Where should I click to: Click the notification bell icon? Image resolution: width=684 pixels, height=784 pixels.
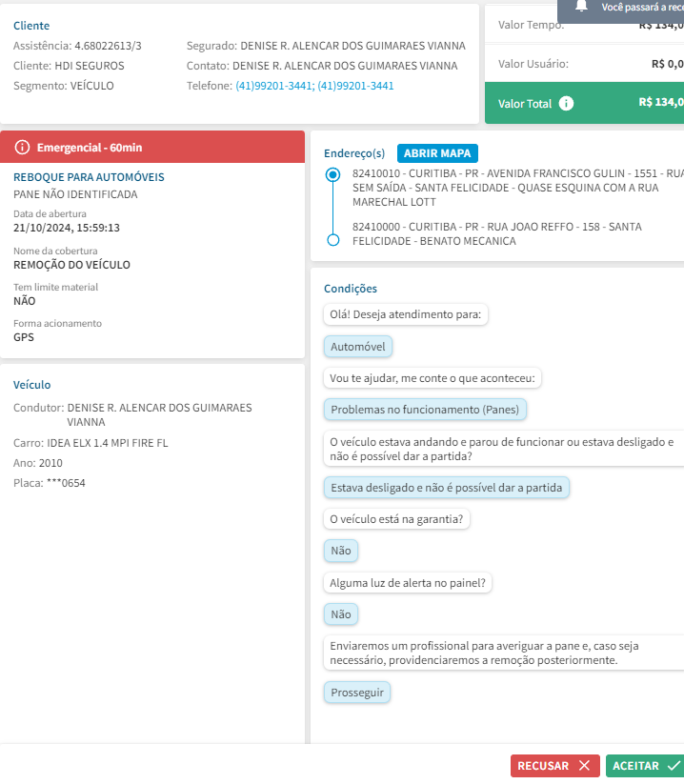[x=581, y=6]
